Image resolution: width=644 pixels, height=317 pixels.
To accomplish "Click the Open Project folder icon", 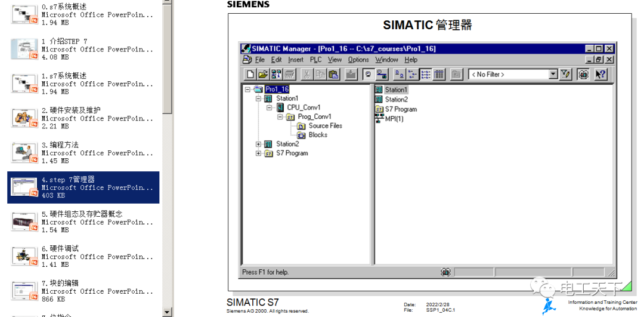I will coord(263,75).
